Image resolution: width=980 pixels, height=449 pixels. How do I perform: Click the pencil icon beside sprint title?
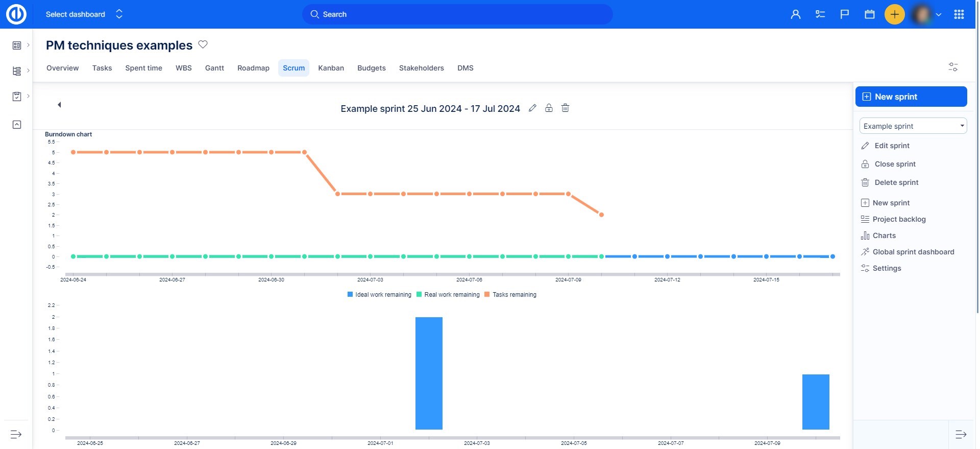532,108
